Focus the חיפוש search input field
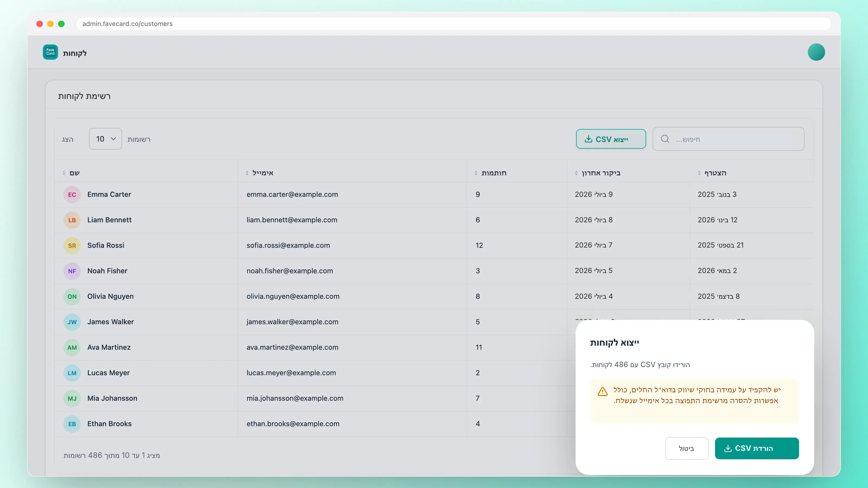868x488 pixels. coord(728,139)
